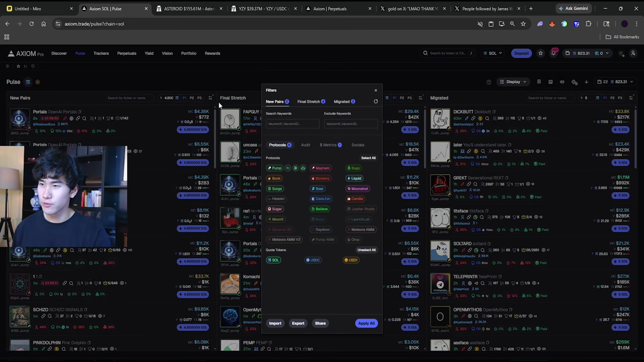Focus the Exclude Keywords input
This screenshot has height=362, width=644.
click(x=351, y=124)
